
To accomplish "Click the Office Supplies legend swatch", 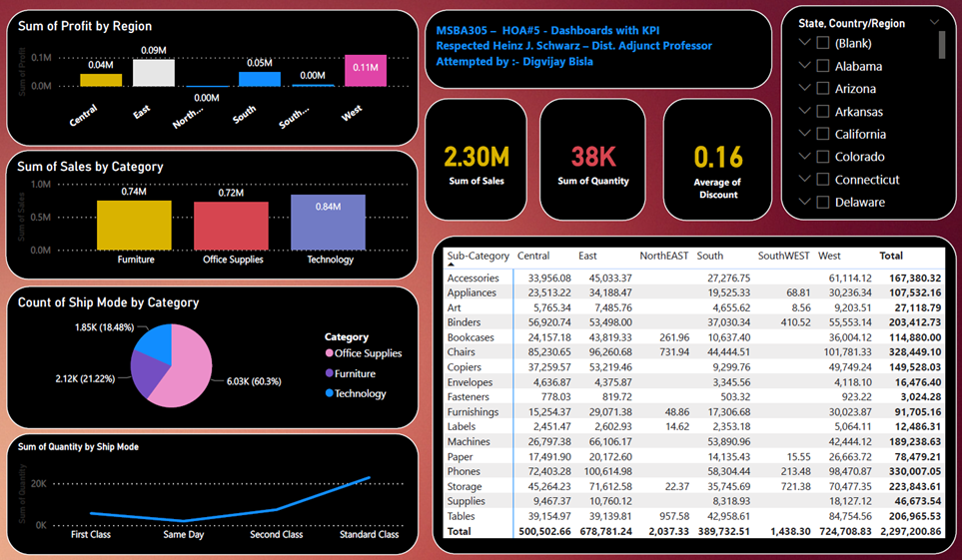I will [x=330, y=352].
